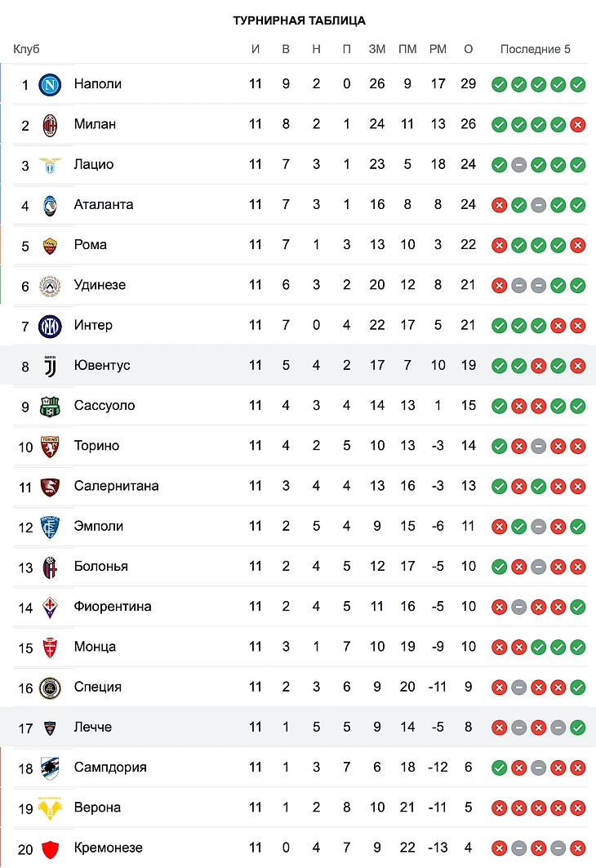596x868 pixels.
Task: Click the Cremonese red shield icon
Action: pos(51,848)
